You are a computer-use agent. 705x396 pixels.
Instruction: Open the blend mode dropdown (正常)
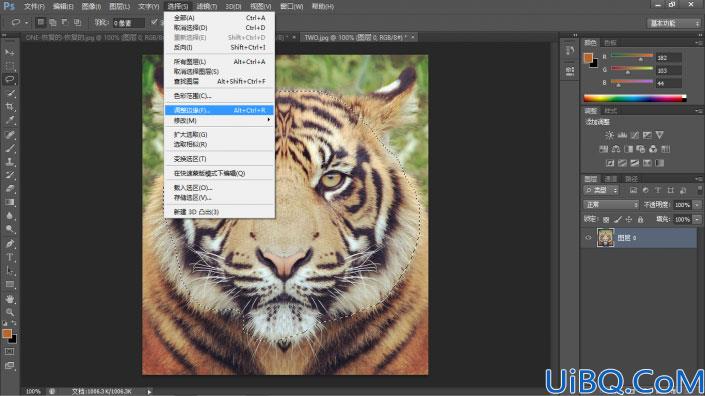(611, 205)
